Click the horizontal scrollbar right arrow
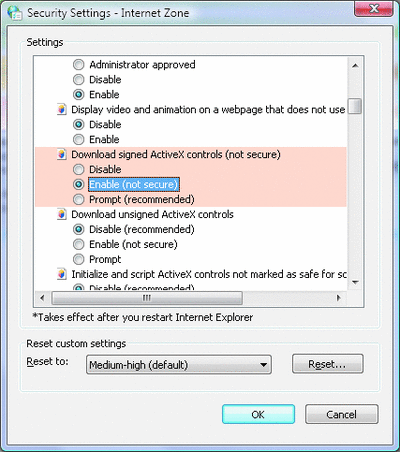400x452 pixels. (339, 298)
